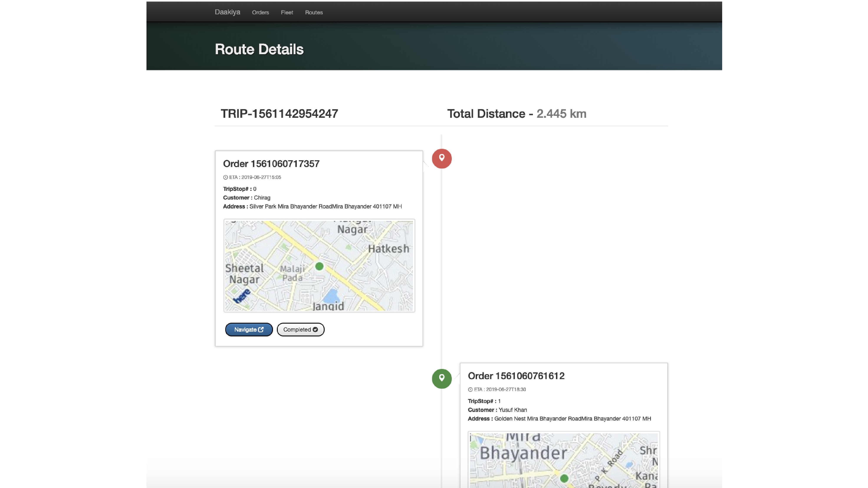
Task: Click clock icon beside ETA 2019-06-27T15:05
Action: coord(225,177)
